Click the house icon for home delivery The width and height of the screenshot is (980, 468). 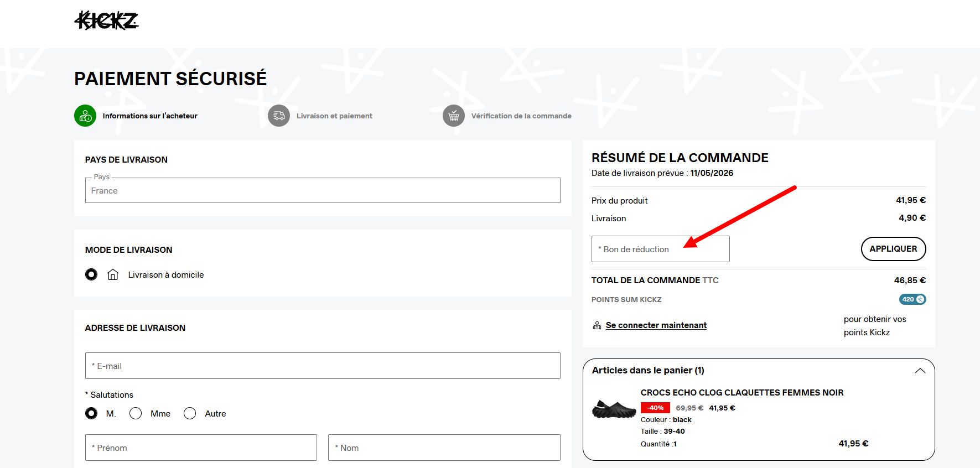pos(113,274)
